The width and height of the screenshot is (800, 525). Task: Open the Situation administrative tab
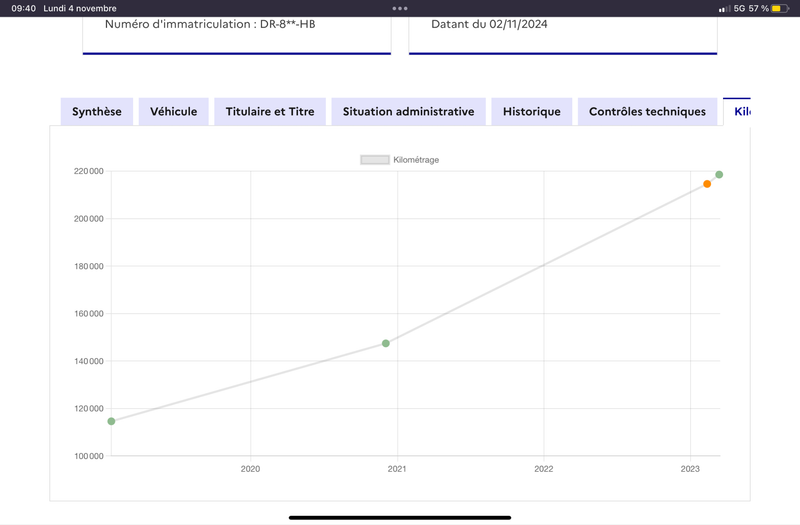(x=408, y=111)
